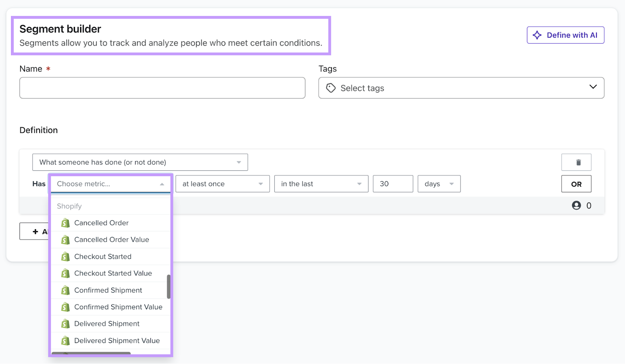Click the Define with AI button
Screen dimensions: 625x364
point(565,35)
